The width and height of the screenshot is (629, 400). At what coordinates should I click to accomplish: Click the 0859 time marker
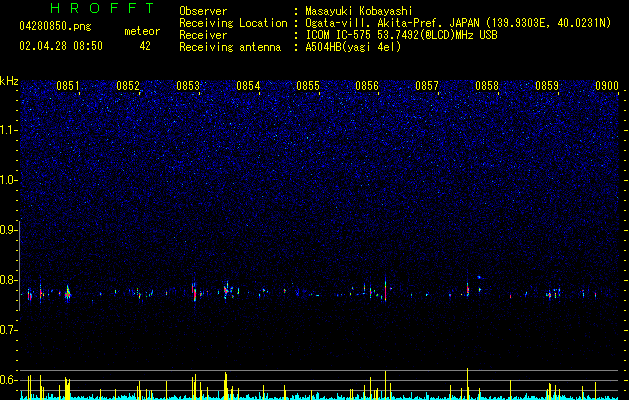547,86
